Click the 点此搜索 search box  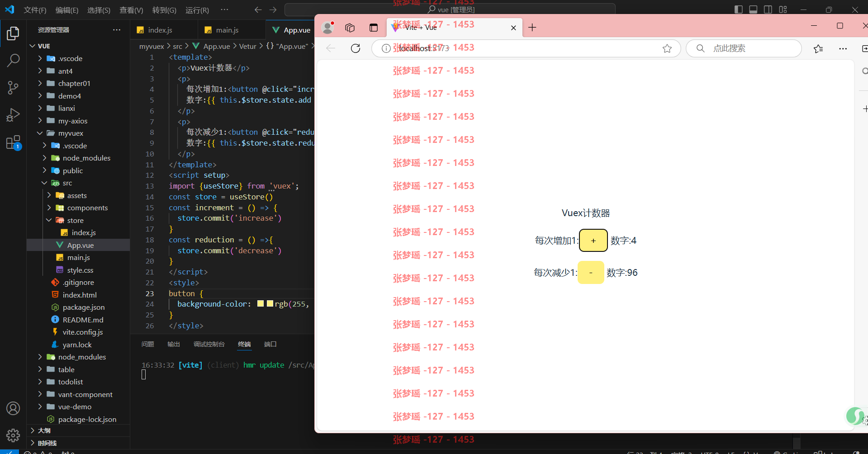744,48
